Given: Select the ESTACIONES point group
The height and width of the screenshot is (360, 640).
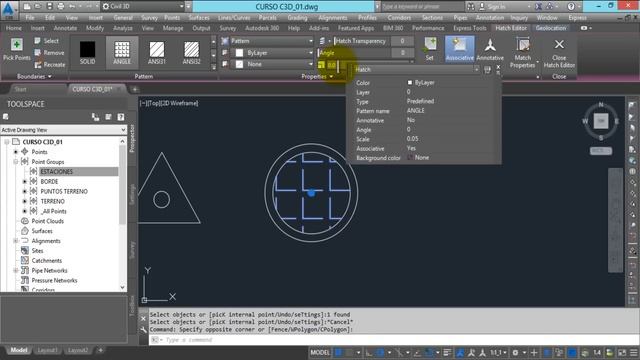Looking at the screenshot, I should [x=56, y=172].
